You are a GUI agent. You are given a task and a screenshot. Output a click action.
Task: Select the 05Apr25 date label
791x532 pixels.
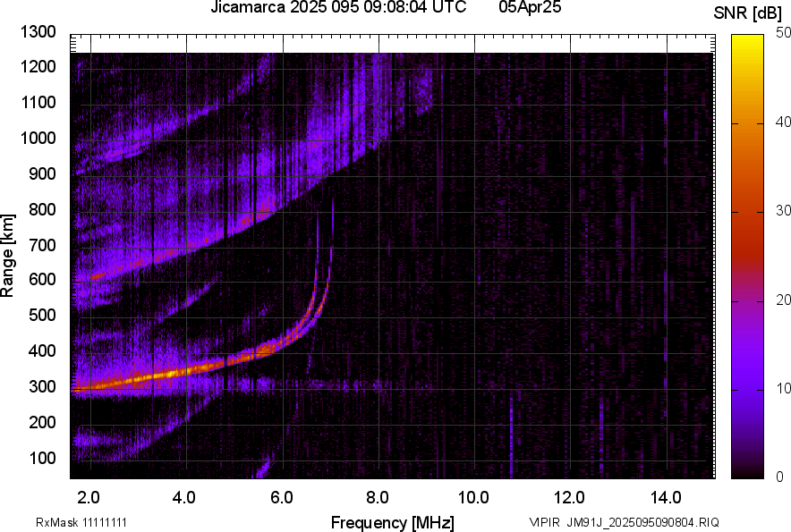point(530,7)
